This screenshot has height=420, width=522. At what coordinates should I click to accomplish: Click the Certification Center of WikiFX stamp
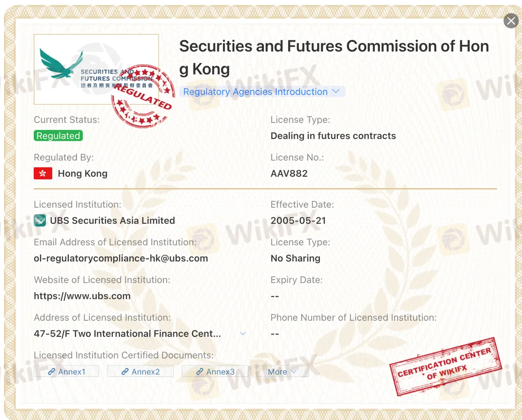pos(445,367)
